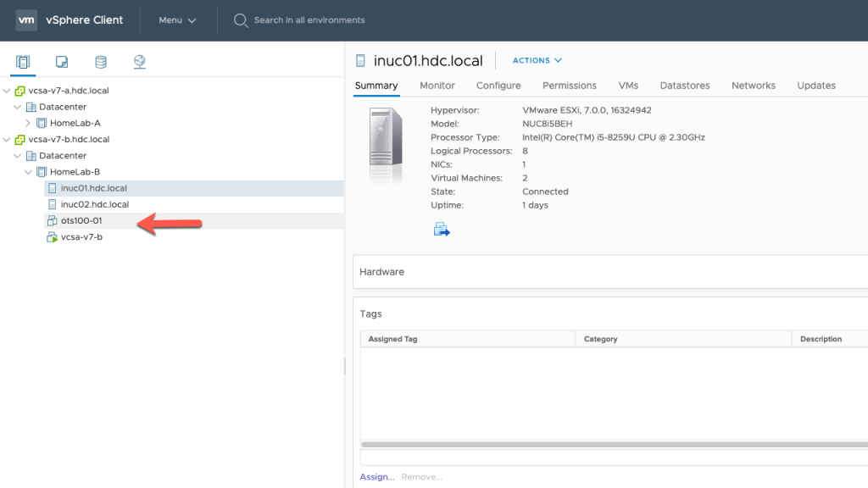
Task: Open the ACTIONS dropdown for inuc01
Action: [537, 60]
